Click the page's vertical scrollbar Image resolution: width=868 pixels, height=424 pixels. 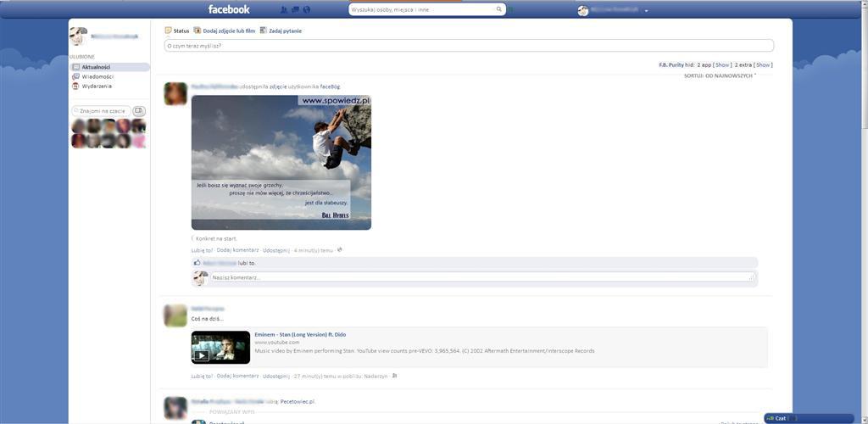[x=864, y=212]
